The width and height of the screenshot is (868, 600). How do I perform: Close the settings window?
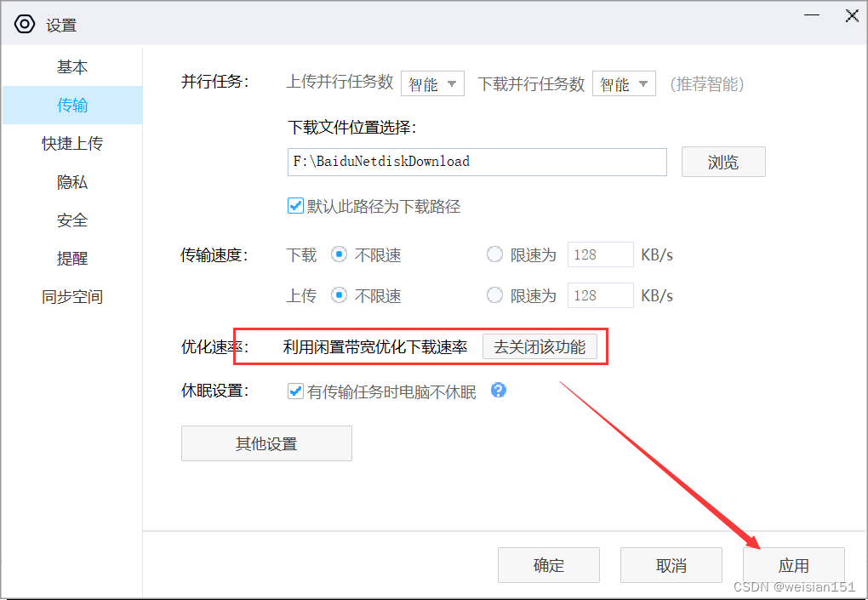coord(852,15)
